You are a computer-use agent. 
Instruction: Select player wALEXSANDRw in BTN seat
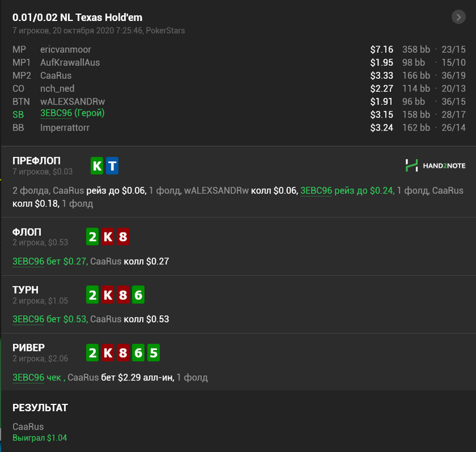[x=73, y=102]
